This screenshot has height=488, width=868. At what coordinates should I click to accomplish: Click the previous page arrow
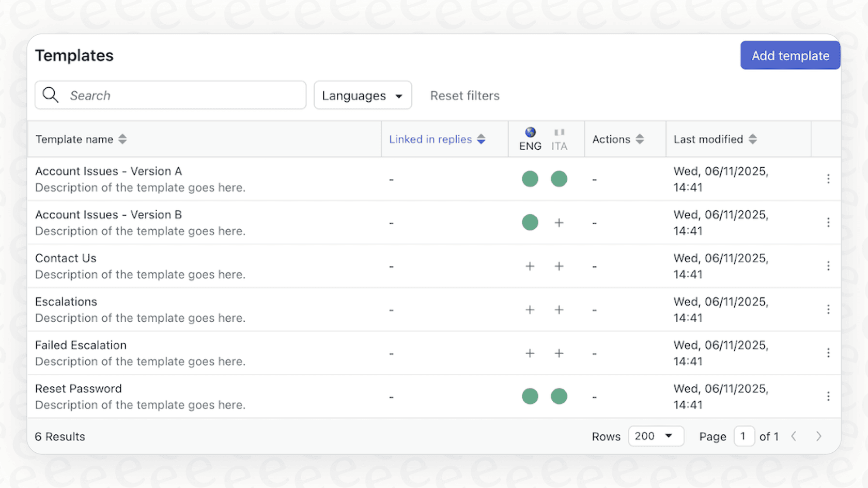coord(794,436)
